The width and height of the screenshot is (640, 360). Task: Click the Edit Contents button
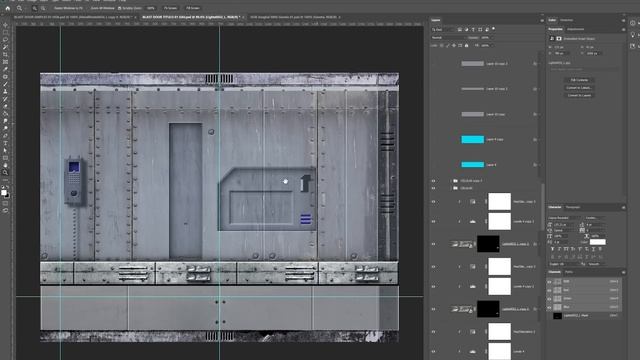[x=579, y=80]
